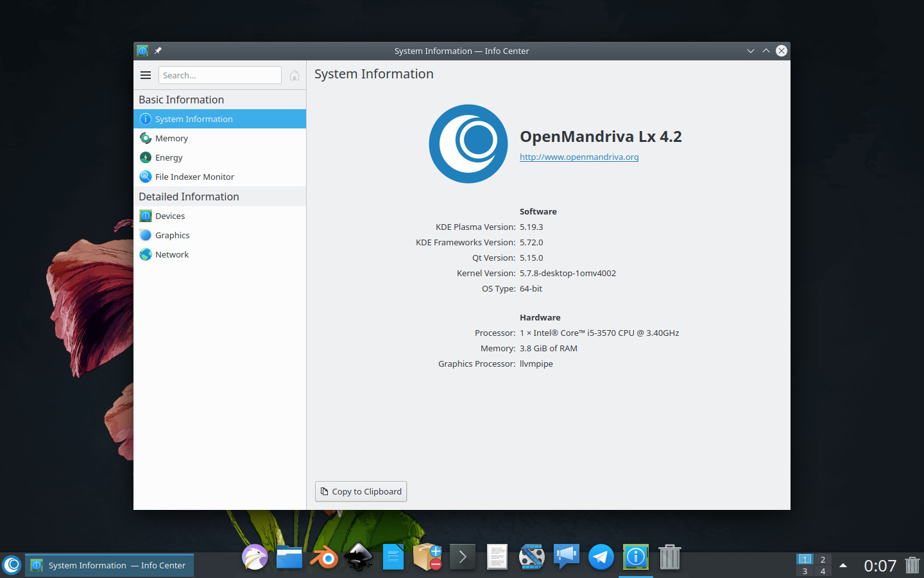Open the Network section
Image resolution: width=924 pixels, height=578 pixels.
coord(219,254)
